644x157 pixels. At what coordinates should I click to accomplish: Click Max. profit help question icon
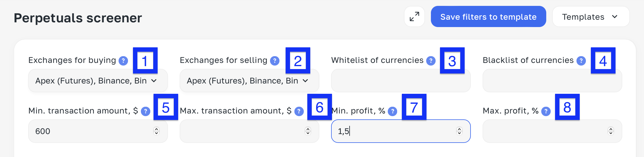tap(546, 111)
